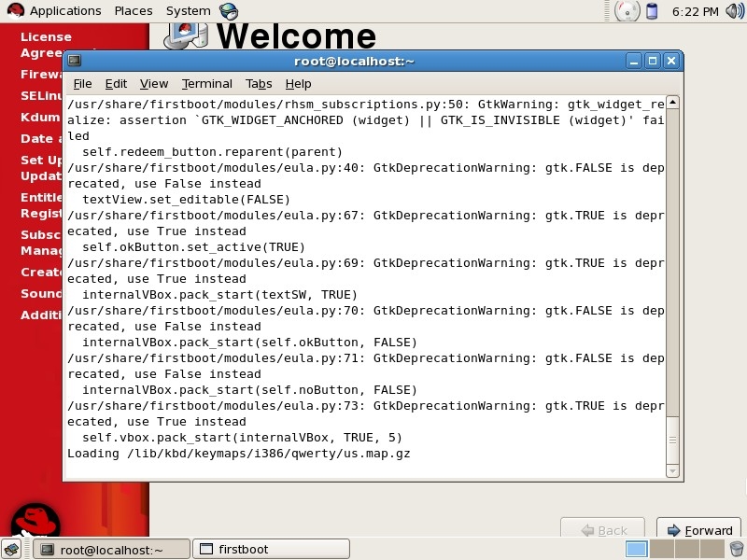Select Entitlement Registration step in sidebar
The image size is (747, 560).
41,205
